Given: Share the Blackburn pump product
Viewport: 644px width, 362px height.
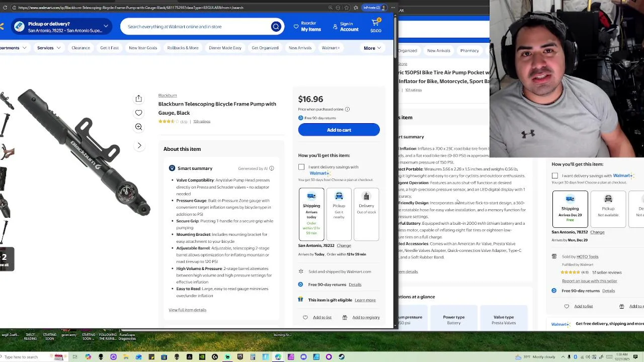Looking at the screenshot, I should (x=138, y=99).
